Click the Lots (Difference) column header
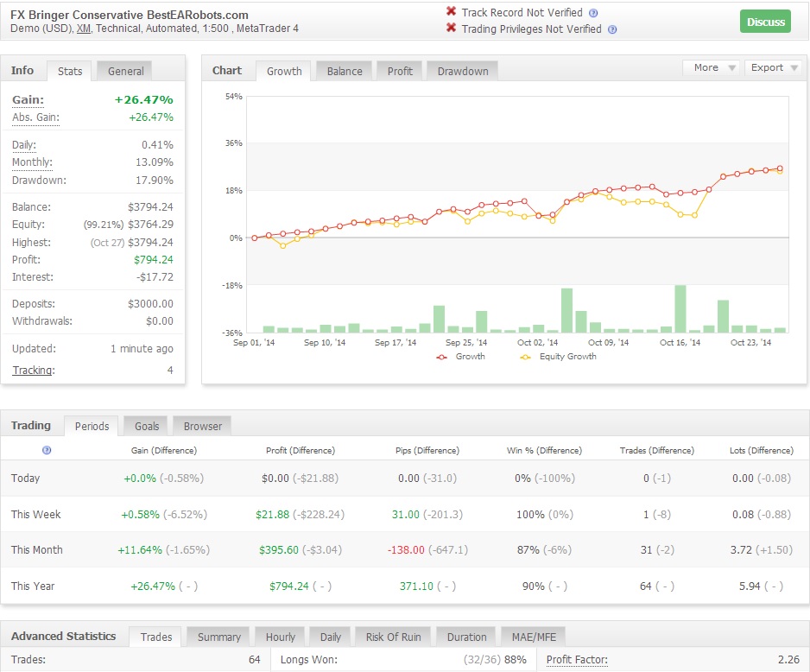Viewport: 810px width, 672px height. pos(762,450)
